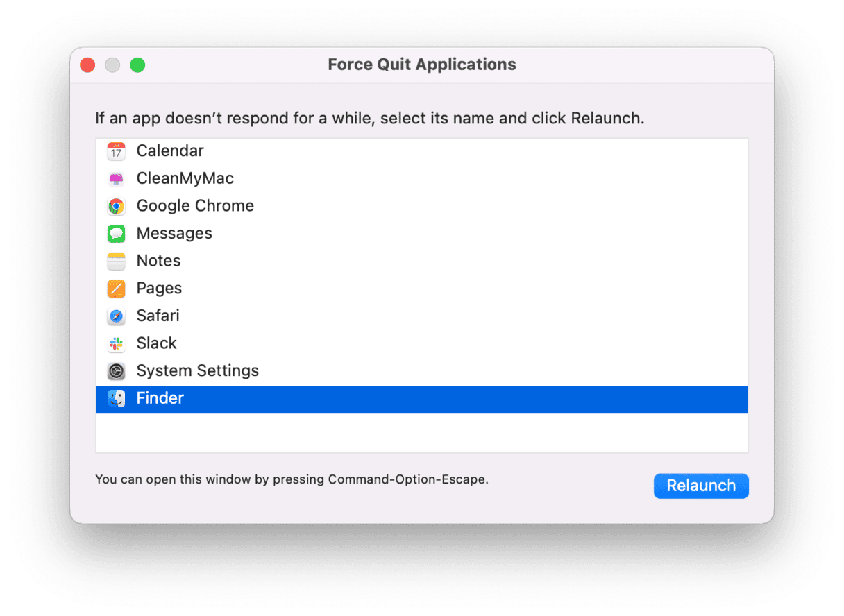The width and height of the screenshot is (844, 616).
Task: Select the Slack name in list
Action: point(156,343)
